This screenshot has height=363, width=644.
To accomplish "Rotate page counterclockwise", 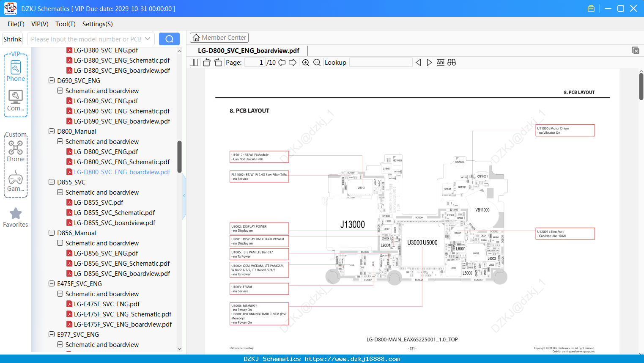I will click(206, 63).
